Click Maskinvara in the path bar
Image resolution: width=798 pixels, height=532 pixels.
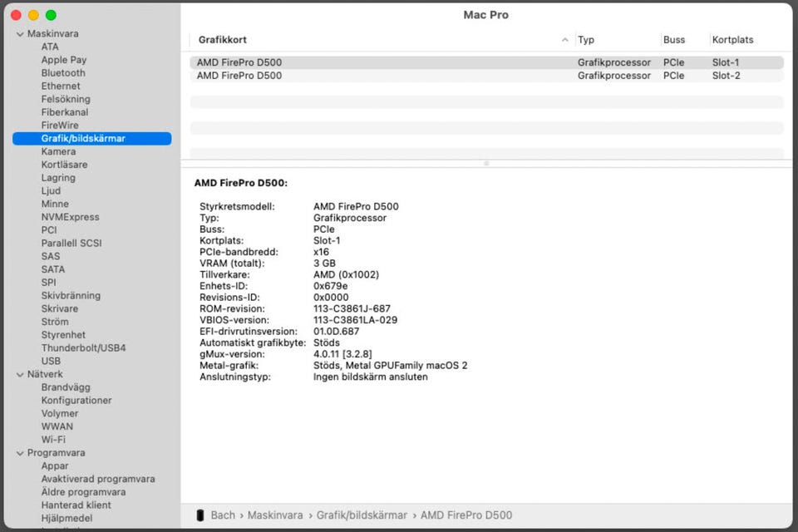coord(274,515)
